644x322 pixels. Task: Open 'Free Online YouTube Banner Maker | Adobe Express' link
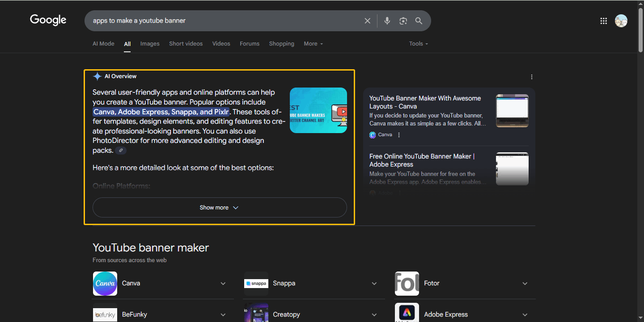click(x=422, y=160)
